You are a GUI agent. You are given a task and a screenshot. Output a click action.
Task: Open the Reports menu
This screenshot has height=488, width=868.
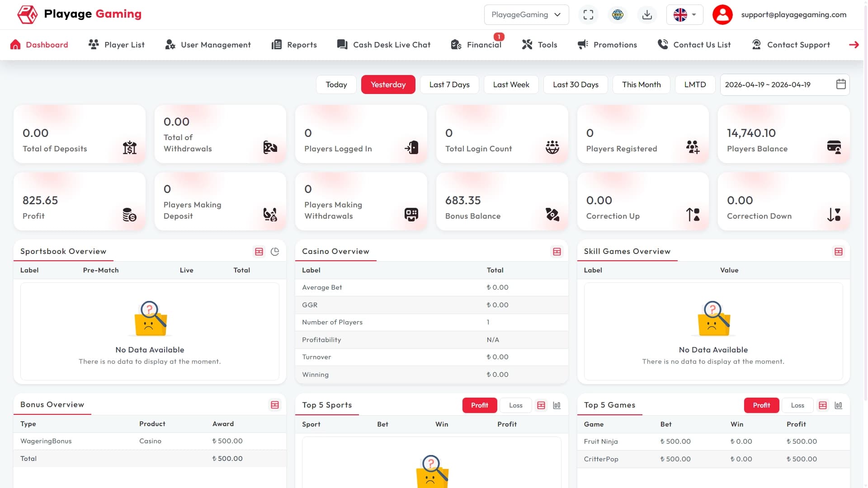[x=294, y=45]
